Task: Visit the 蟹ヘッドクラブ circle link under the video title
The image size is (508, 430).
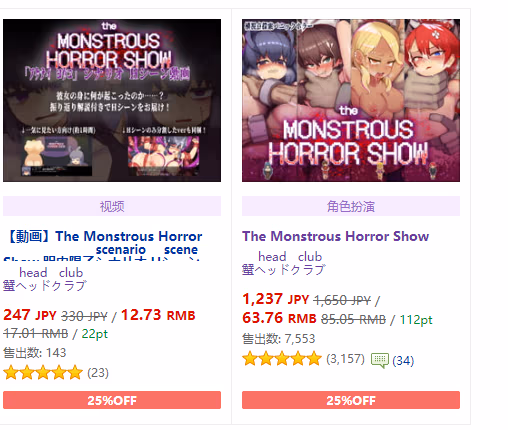Action: tap(45, 286)
